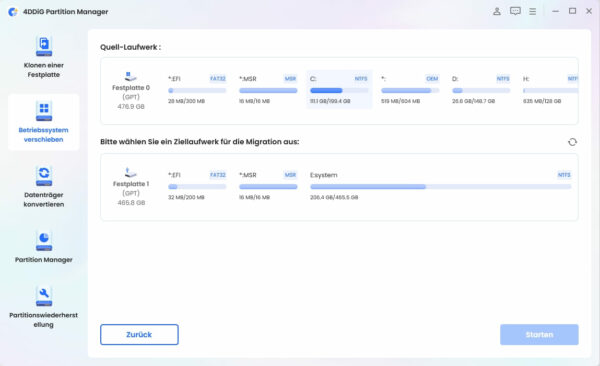Minimize the 4DDiG Partition Manager window
The width and height of the screenshot is (600, 366).
pyautogui.click(x=555, y=11)
